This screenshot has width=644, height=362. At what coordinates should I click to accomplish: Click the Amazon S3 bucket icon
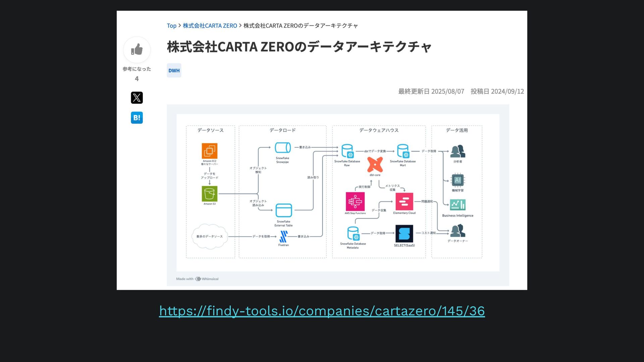(209, 194)
